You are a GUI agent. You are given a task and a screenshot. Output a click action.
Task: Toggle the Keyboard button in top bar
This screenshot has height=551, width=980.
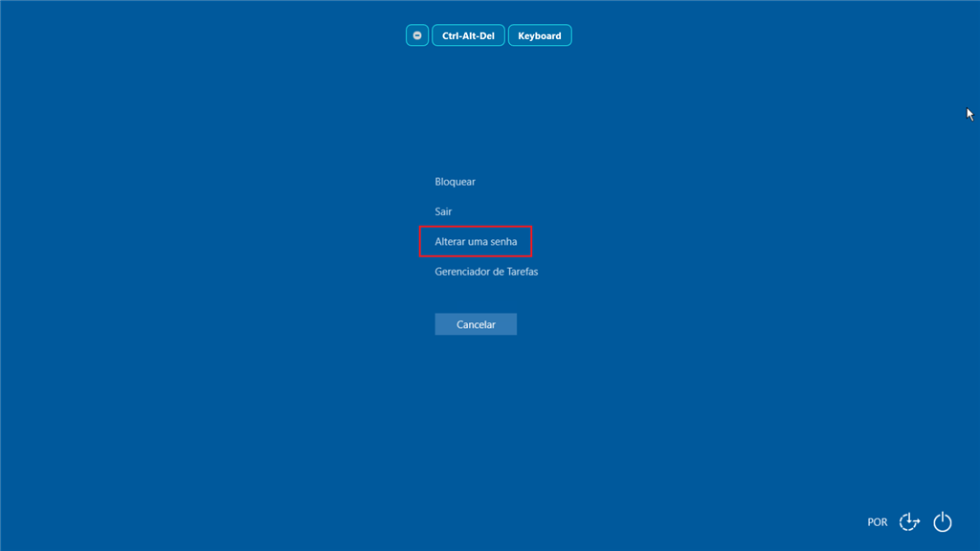tap(540, 35)
